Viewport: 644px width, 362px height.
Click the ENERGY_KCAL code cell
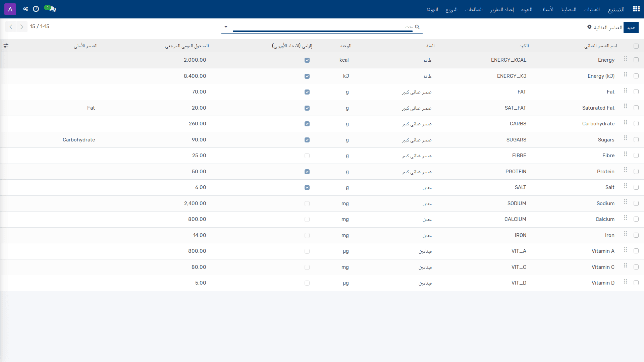pyautogui.click(x=508, y=60)
